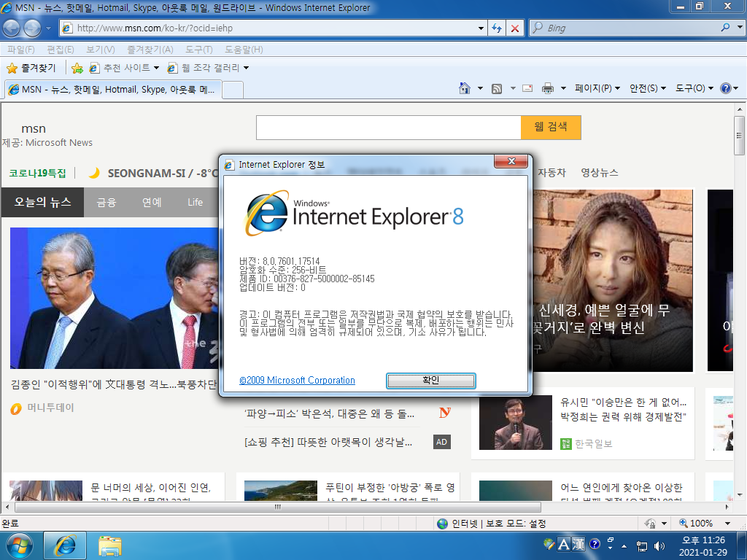This screenshot has height=560, width=747.
Task: Click the Windows Start orb
Action: click(x=20, y=546)
